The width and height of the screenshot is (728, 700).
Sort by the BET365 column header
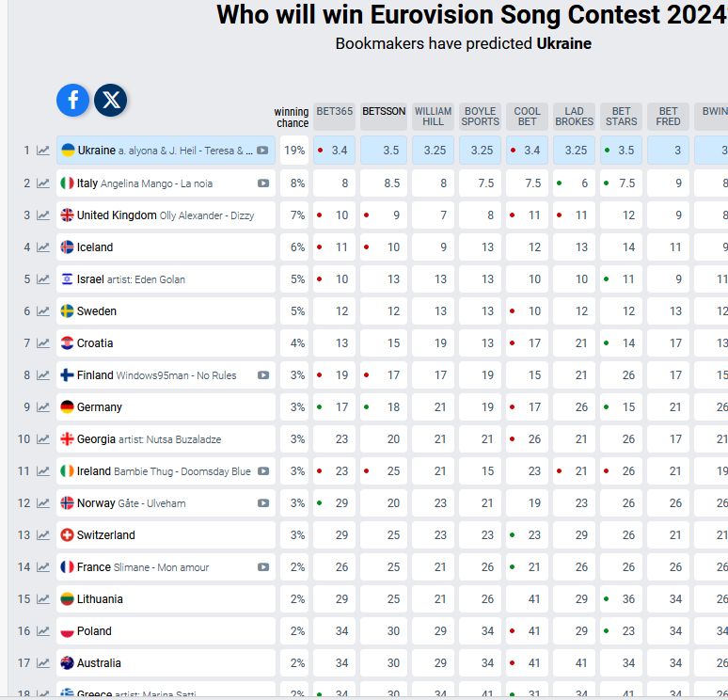tap(334, 112)
